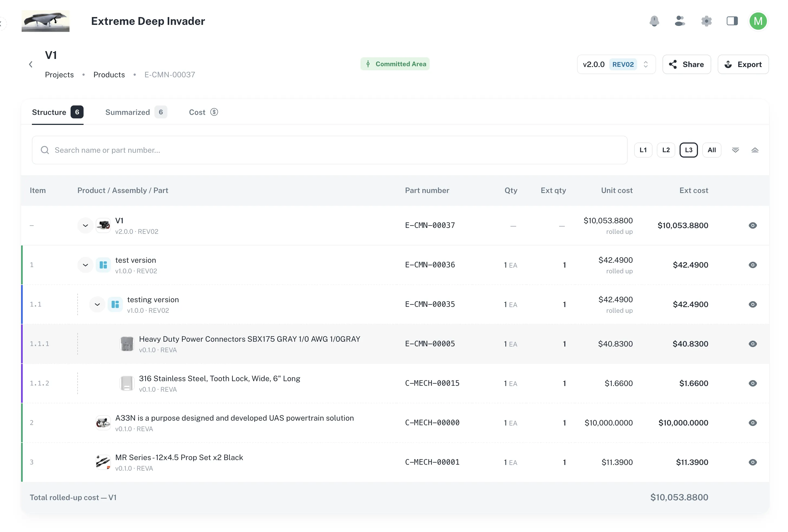Click the drone project thumbnail image

(x=45, y=21)
